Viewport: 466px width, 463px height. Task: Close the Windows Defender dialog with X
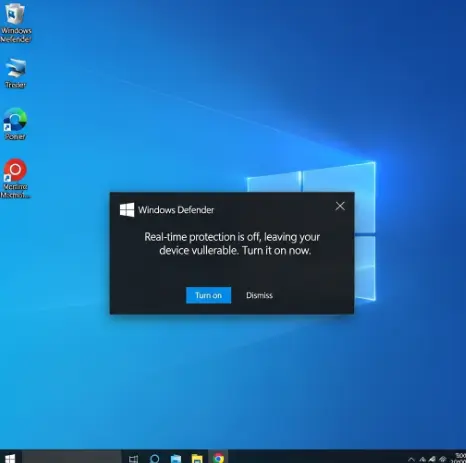coord(340,206)
